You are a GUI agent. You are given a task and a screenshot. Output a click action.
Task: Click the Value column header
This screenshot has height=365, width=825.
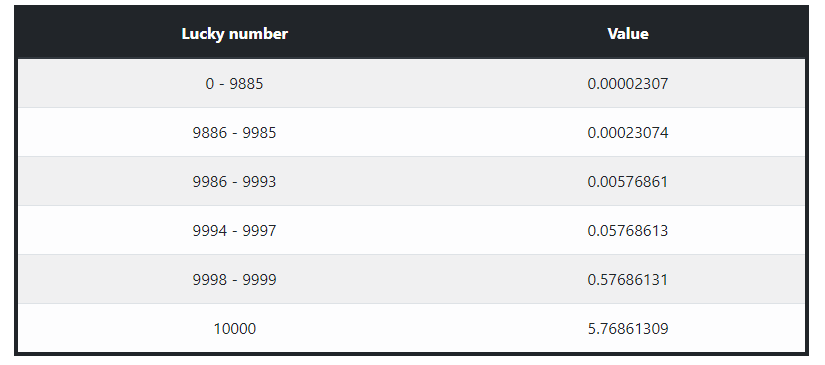coord(628,34)
